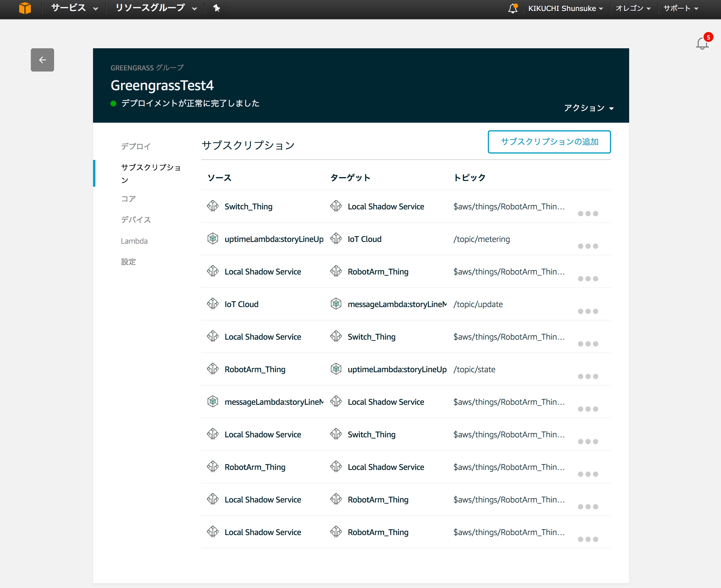This screenshot has height=588, width=721.
Task: Open the コア section
Action: pos(128,199)
